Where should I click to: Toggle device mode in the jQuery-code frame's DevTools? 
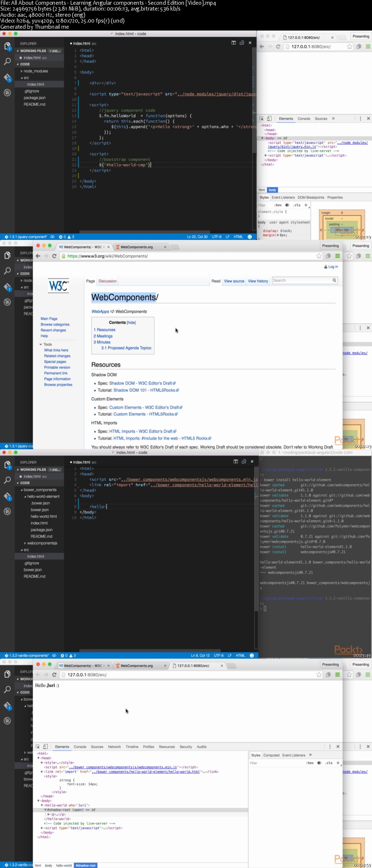point(269,118)
